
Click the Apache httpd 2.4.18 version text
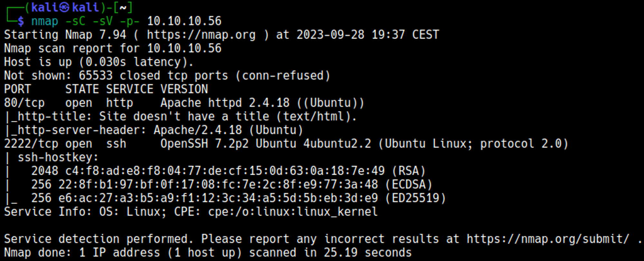click(225, 103)
